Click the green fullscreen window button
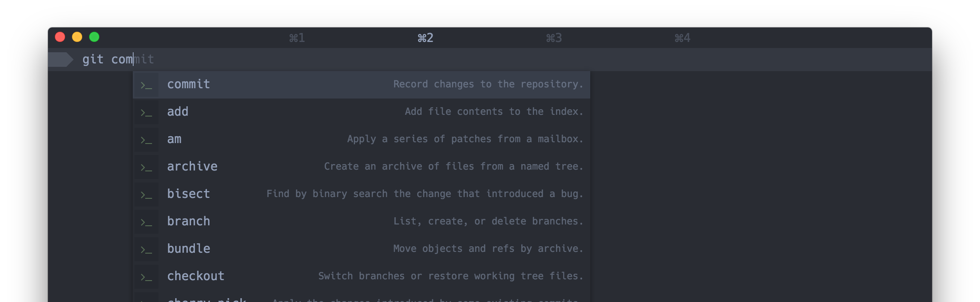The image size is (980, 302). (x=94, y=37)
